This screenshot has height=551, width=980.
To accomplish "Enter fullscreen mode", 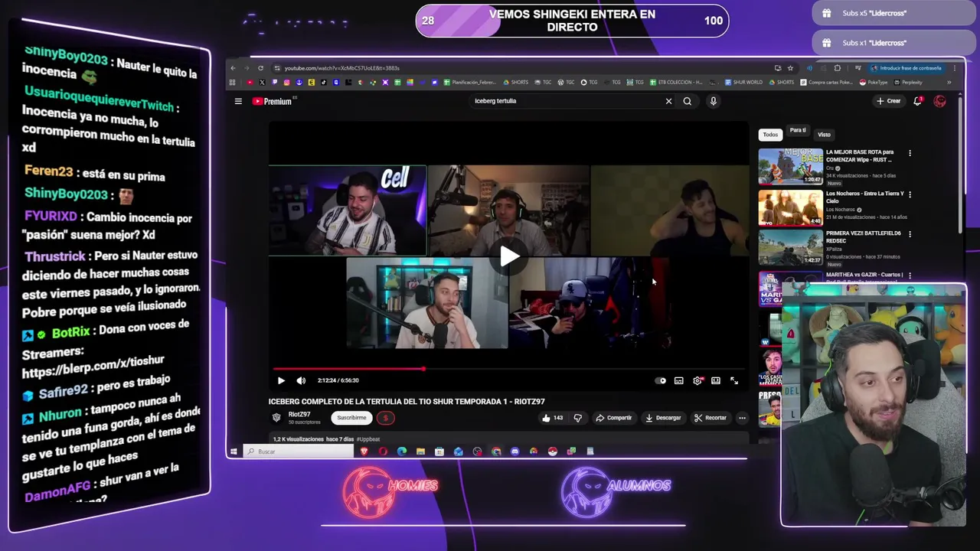I will tap(734, 380).
